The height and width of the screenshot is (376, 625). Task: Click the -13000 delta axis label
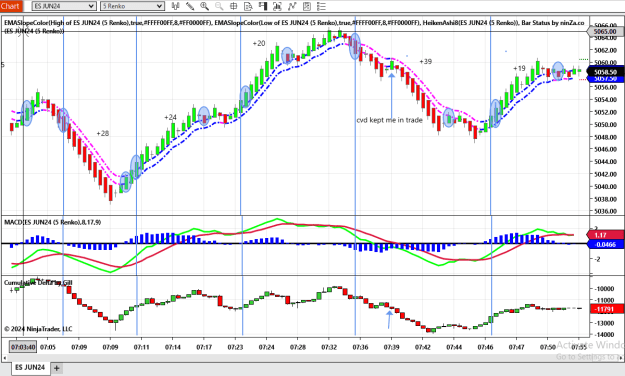[x=605, y=323]
